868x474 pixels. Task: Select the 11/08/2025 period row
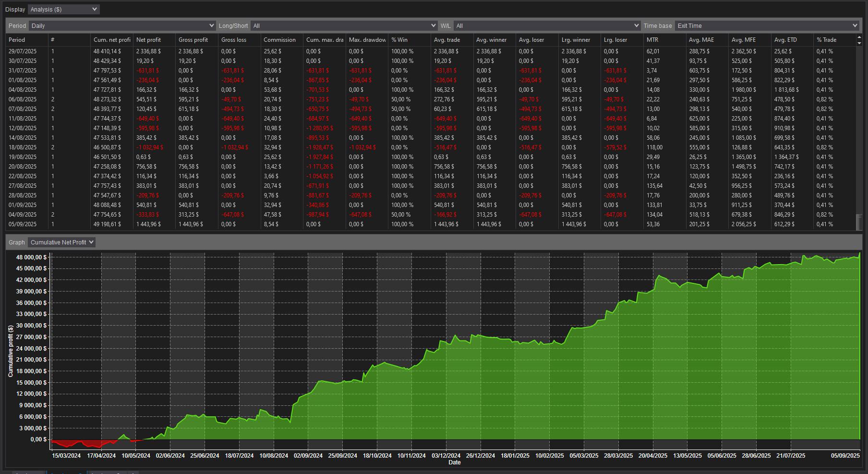(431, 119)
